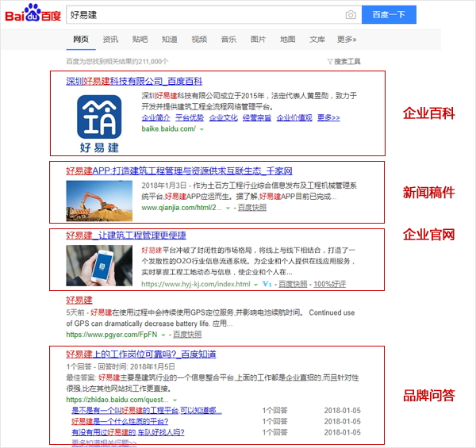Open the 地图 tab
476x448 pixels.
click(x=287, y=39)
